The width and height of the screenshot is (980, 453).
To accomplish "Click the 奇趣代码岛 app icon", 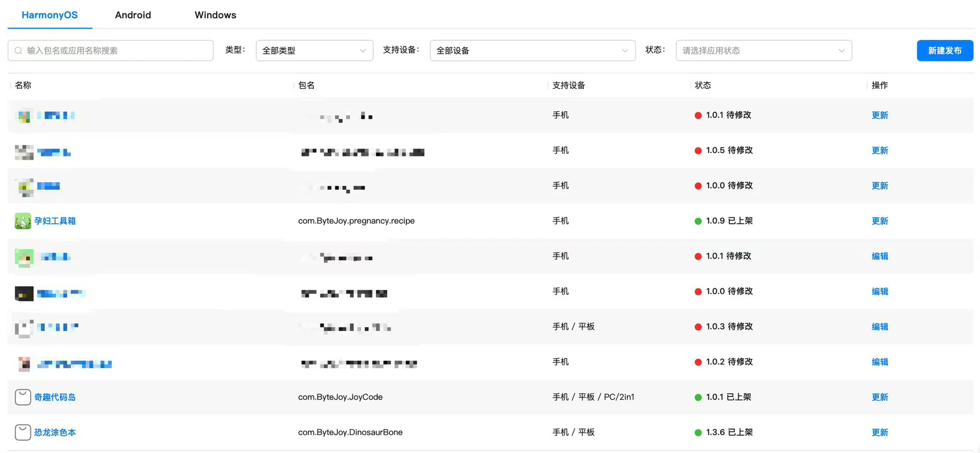I will (23, 397).
